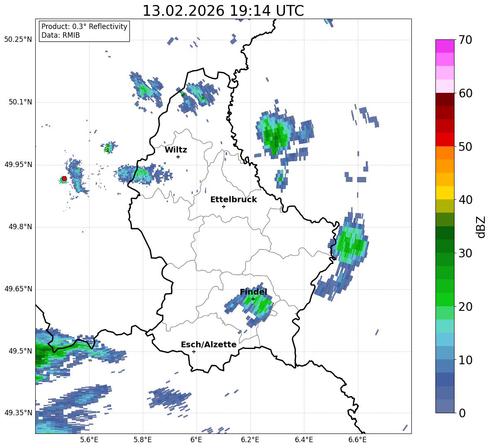Click the 40 value on colorbar

tap(465, 200)
